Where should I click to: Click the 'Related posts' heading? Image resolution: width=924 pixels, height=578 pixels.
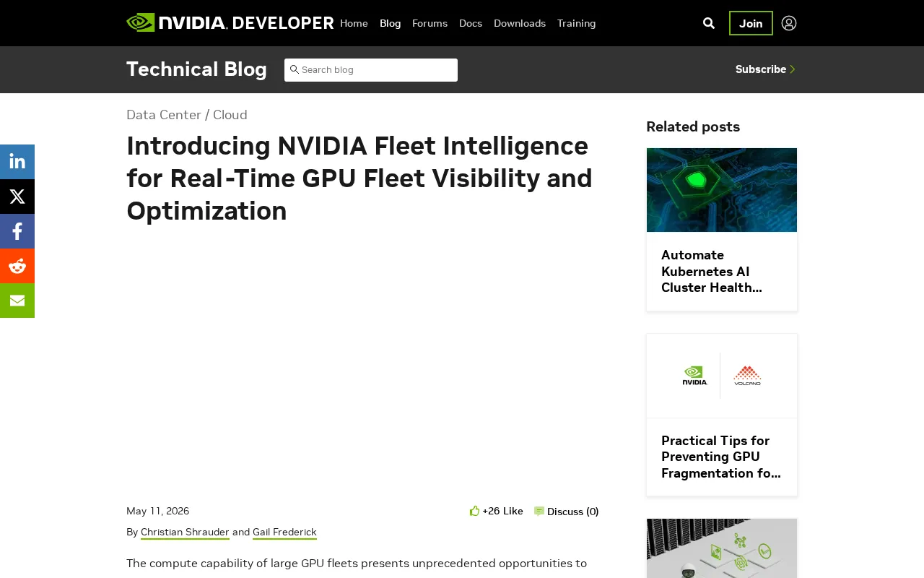tap(693, 126)
